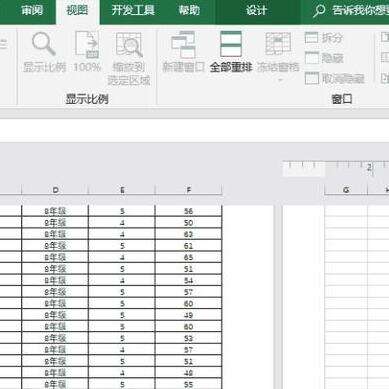
Task: Click cell with value 56
Action: point(189,211)
